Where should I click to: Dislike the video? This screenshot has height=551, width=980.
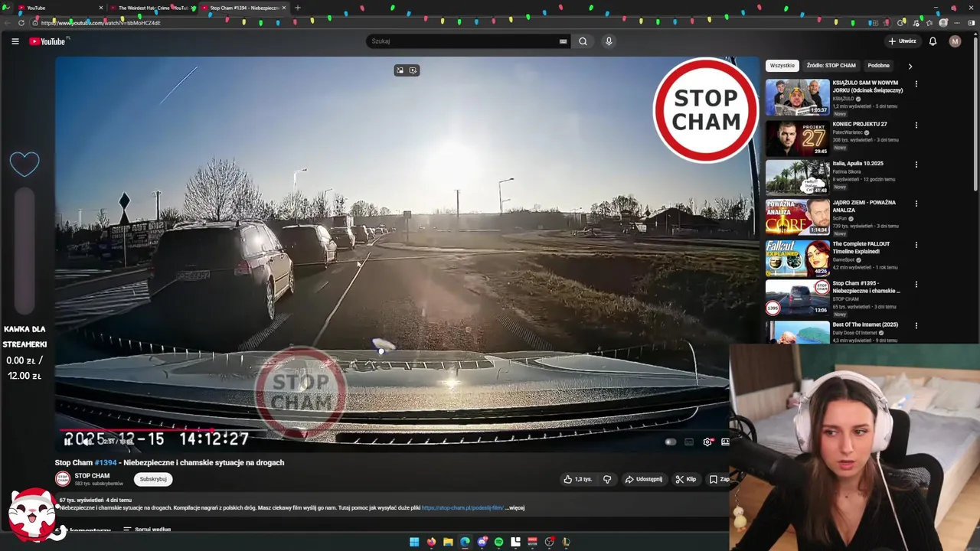click(607, 479)
